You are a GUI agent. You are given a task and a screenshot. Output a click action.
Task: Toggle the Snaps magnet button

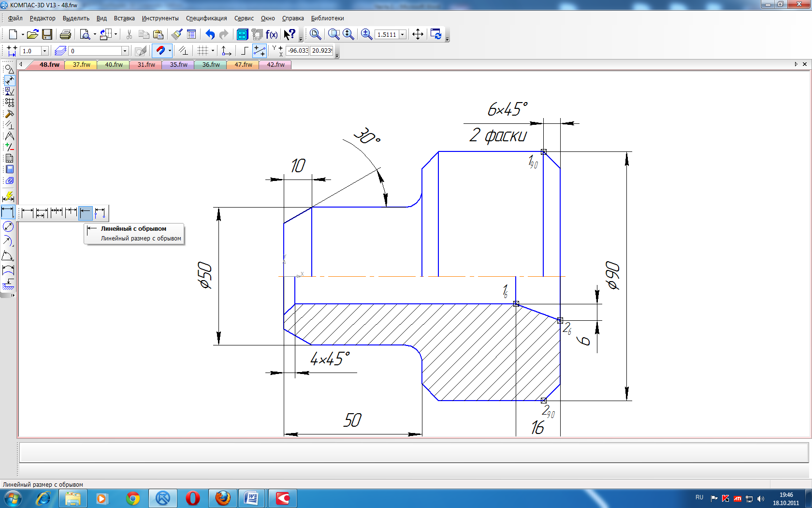coord(160,51)
